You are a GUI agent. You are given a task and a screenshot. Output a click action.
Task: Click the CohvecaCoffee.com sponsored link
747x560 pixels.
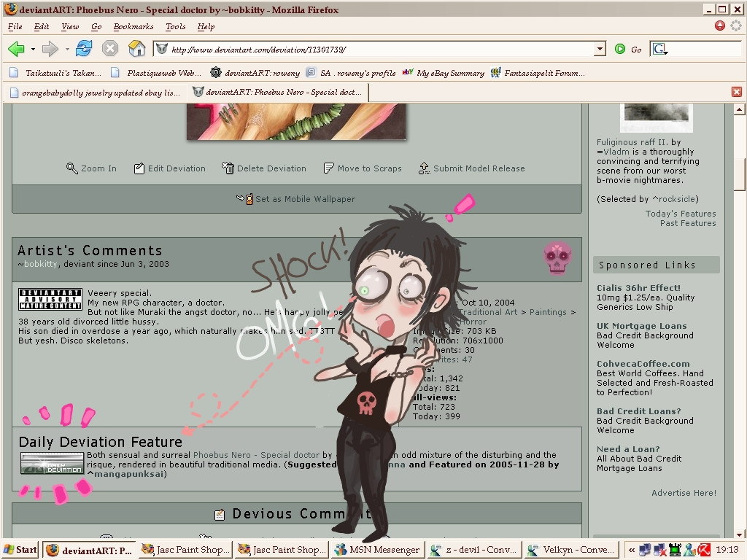(x=643, y=364)
